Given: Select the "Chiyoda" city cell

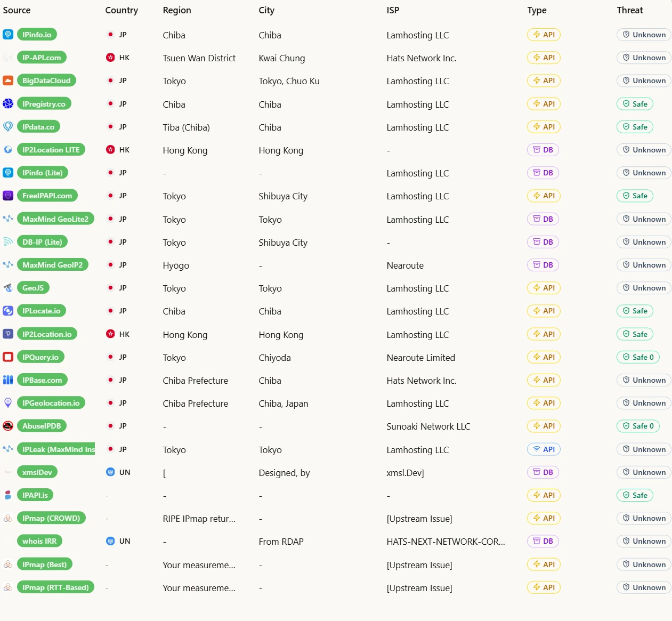Looking at the screenshot, I should 274,358.
